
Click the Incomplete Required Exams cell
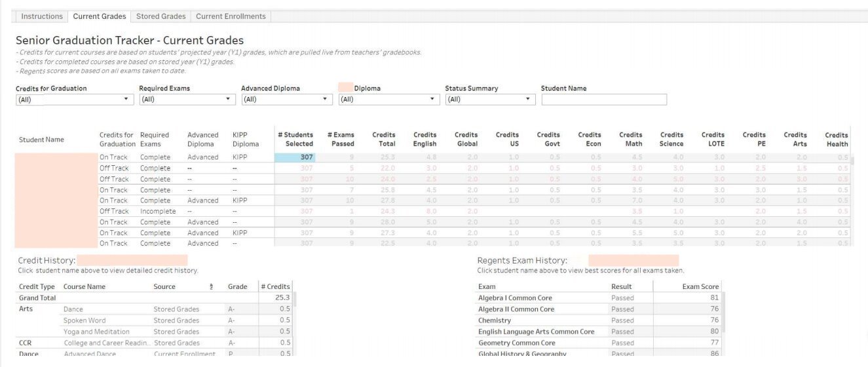[158, 211]
